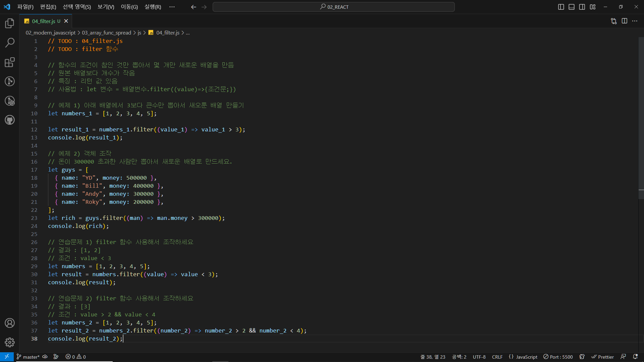Open the Search view in activity bar
Screen dimensions: 644x362
tap(10, 43)
